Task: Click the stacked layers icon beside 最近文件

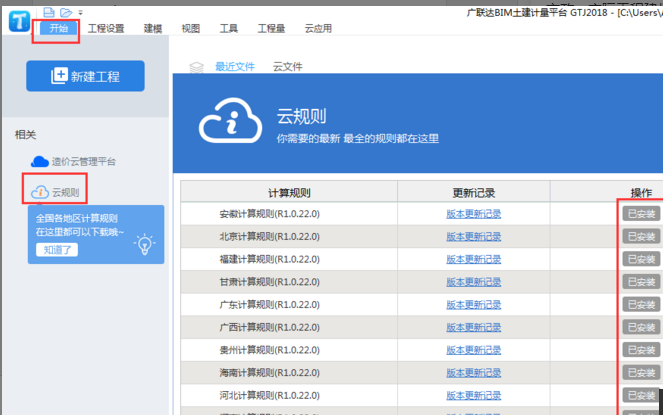Action: [x=196, y=67]
